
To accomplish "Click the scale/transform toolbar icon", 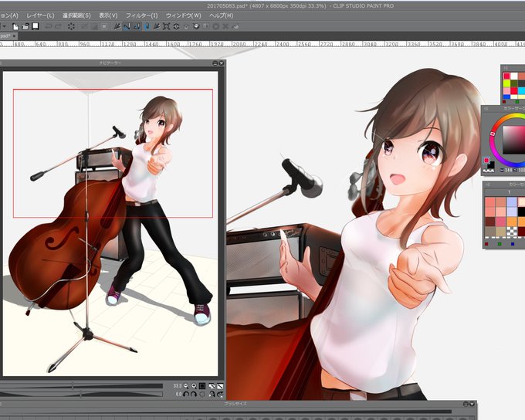I will point(167,26).
